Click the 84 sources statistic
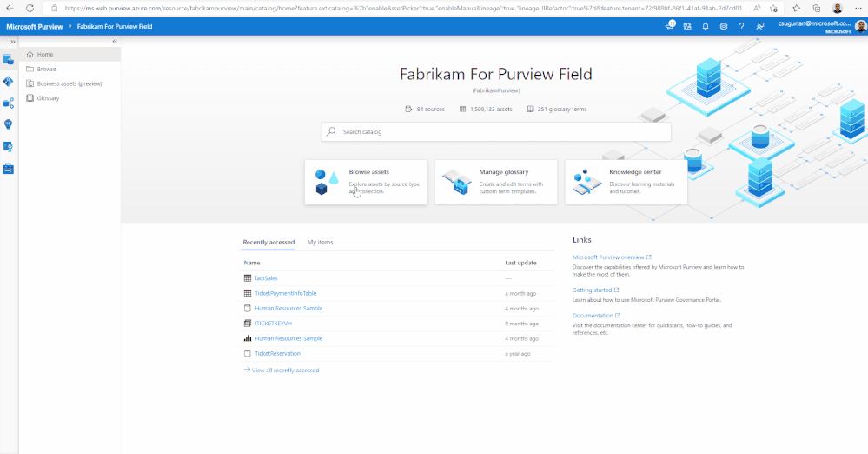This screenshot has width=868, height=454. [425, 110]
